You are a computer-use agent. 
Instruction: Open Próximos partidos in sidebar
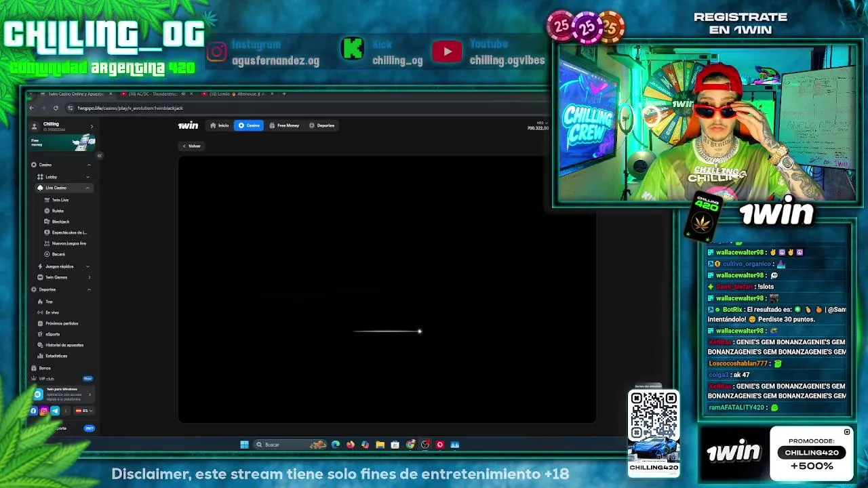click(61, 323)
